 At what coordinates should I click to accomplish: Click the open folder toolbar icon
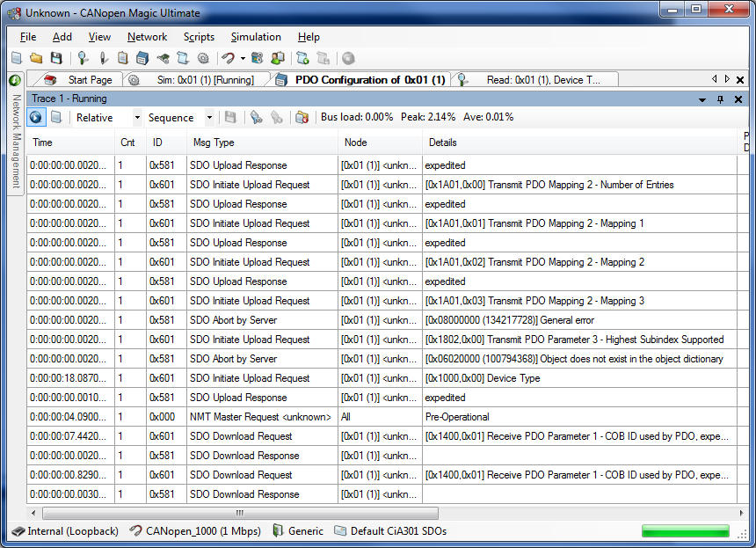pos(36,59)
